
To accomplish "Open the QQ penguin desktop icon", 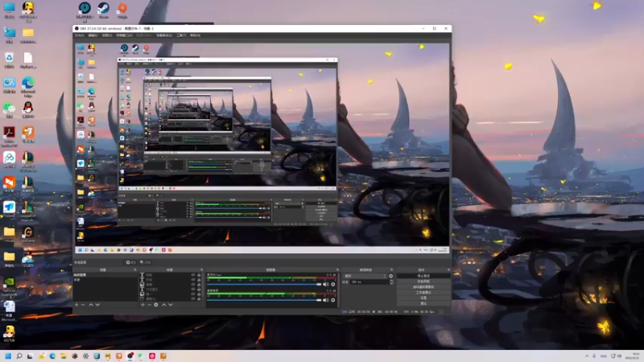I will point(28,109).
